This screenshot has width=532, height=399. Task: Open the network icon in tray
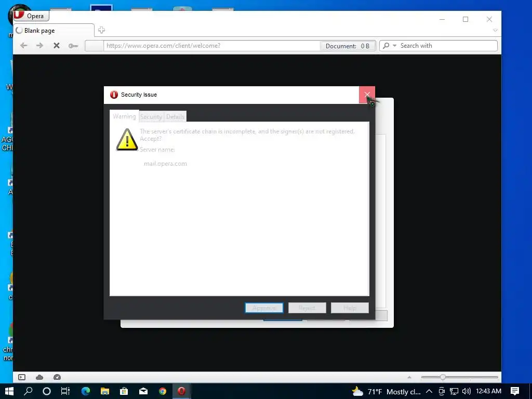point(454,392)
